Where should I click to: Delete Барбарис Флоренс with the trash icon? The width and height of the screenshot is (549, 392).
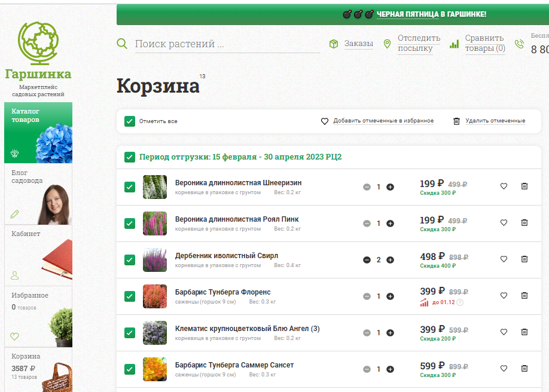coord(524,295)
